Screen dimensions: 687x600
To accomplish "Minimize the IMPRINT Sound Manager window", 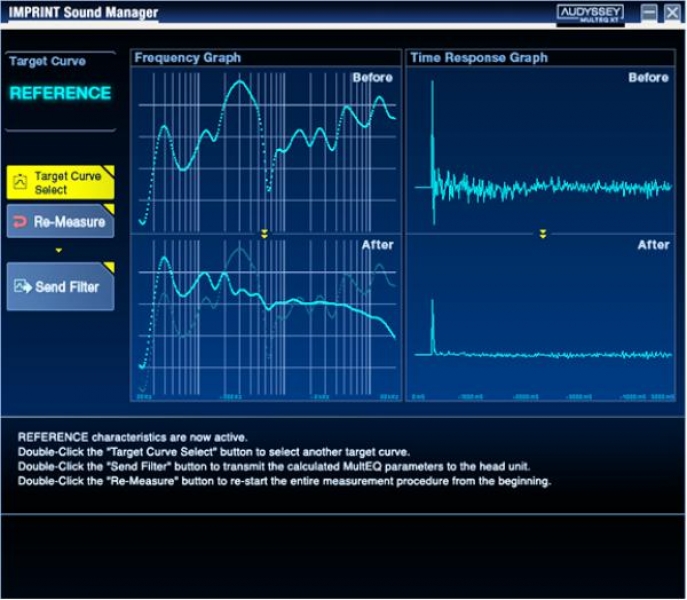I will [x=649, y=13].
